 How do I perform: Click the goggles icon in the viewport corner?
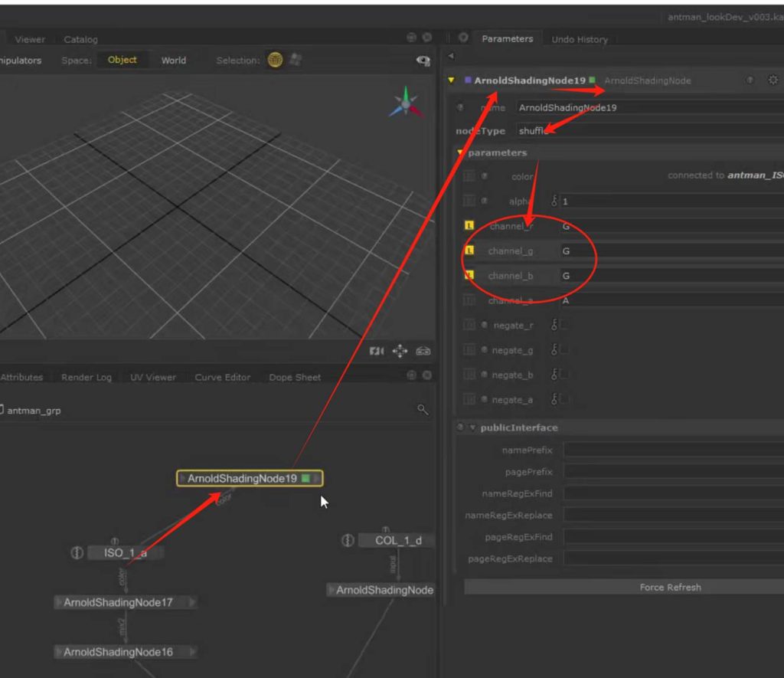(x=423, y=351)
